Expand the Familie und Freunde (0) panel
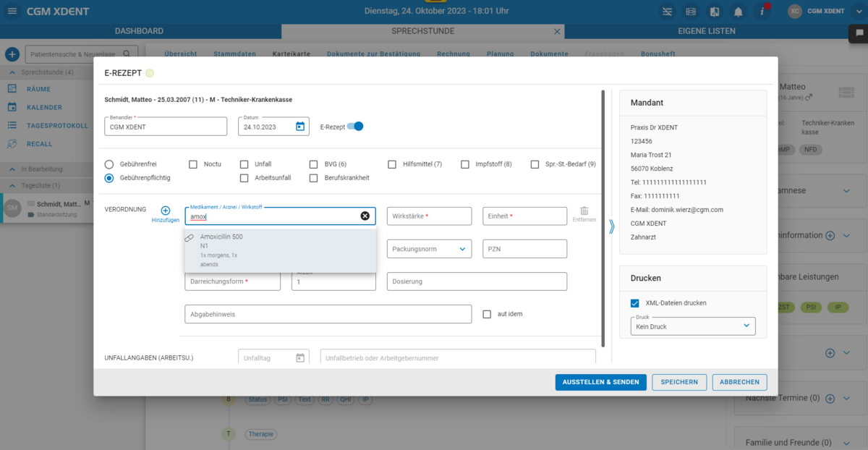 point(847,442)
